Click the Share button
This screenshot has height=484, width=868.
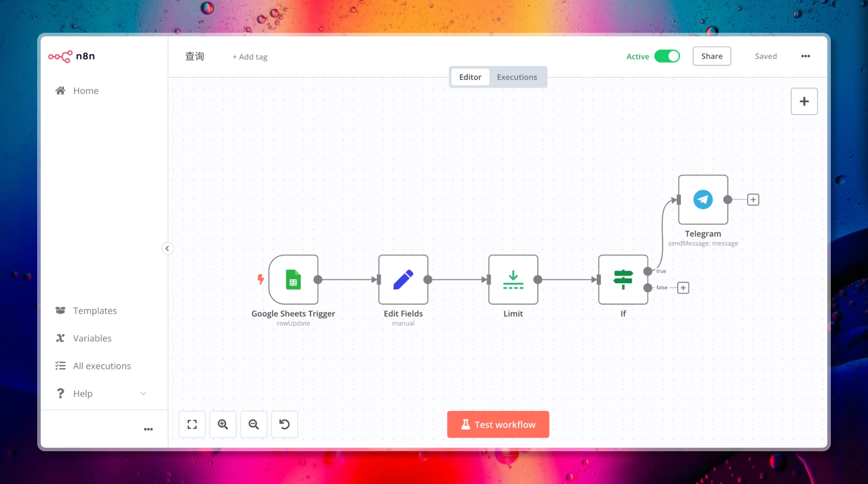coord(711,56)
